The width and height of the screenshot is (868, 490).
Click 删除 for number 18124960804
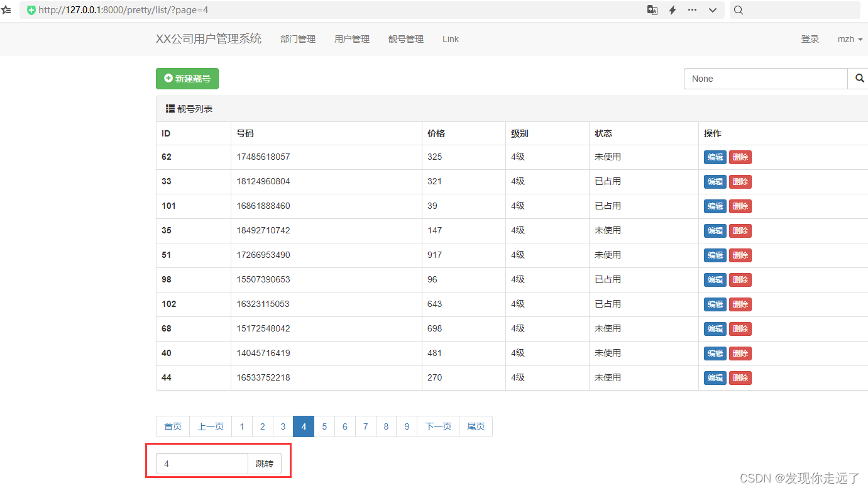(x=740, y=182)
